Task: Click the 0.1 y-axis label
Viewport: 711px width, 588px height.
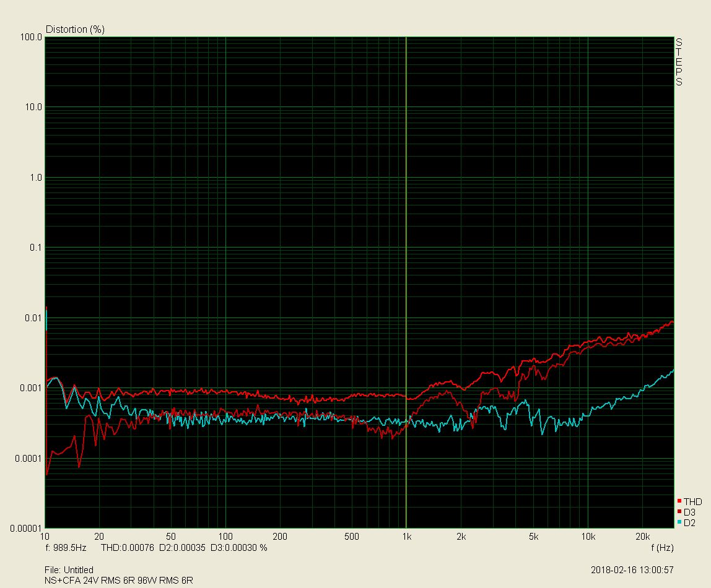Action: click(36, 248)
